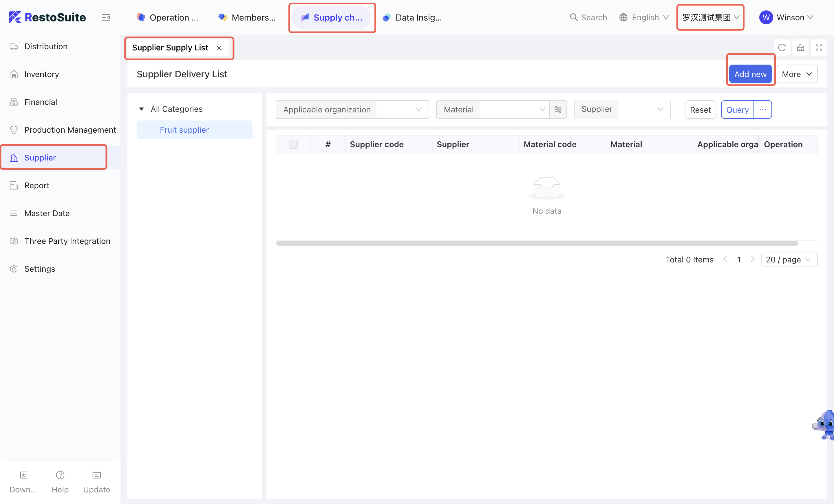Click the horizontal table scrollbar
Image resolution: width=834 pixels, height=504 pixels.
pyautogui.click(x=537, y=243)
